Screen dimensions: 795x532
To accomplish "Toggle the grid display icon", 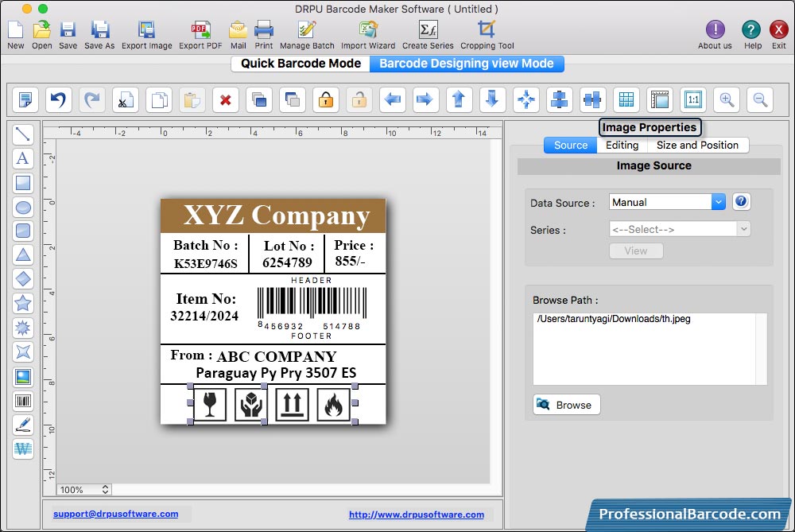I will [x=626, y=99].
